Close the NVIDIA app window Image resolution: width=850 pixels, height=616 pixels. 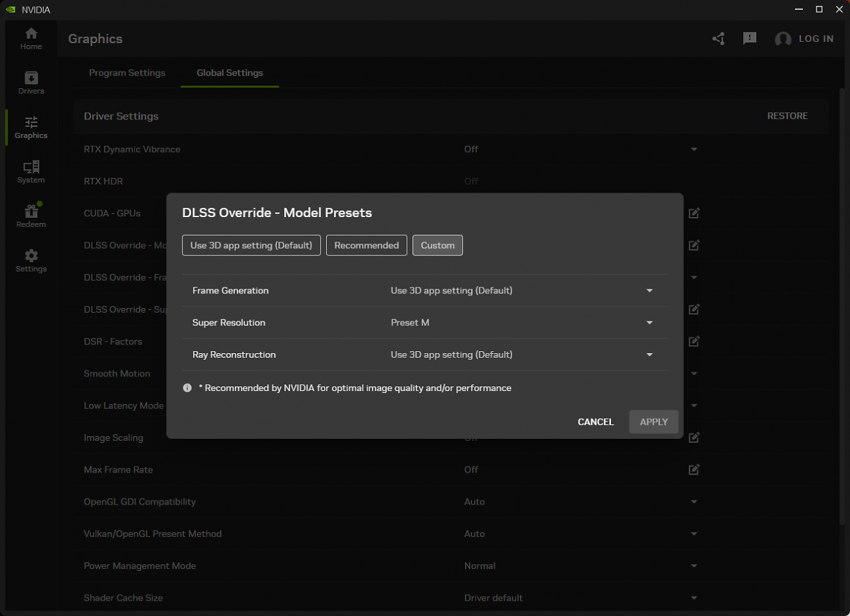838,9
